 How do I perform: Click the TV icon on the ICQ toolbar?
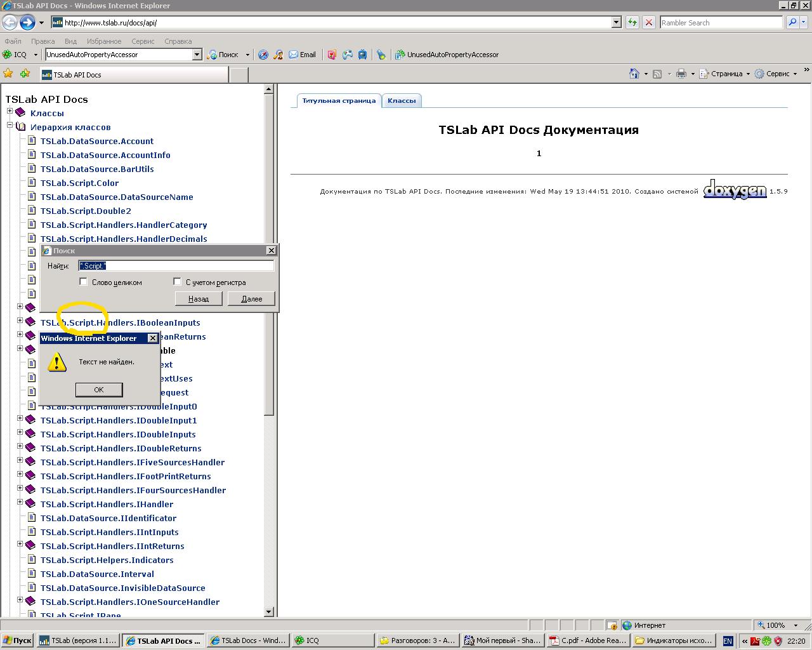click(362, 55)
